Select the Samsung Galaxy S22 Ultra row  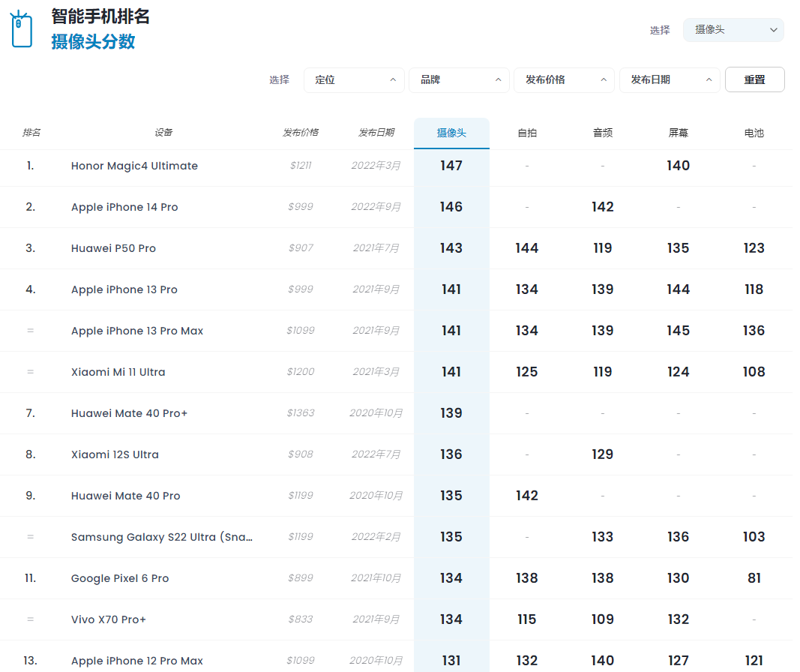[x=163, y=537]
